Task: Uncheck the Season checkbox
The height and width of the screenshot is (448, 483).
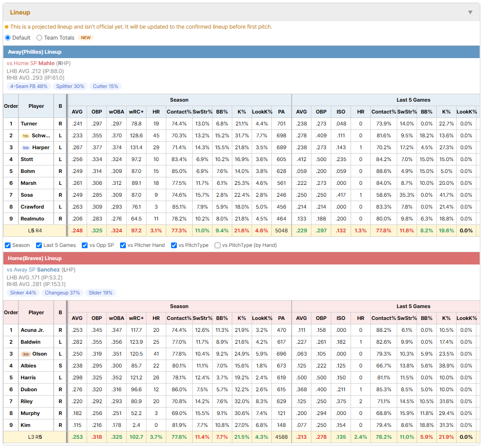Action: tap(8, 245)
